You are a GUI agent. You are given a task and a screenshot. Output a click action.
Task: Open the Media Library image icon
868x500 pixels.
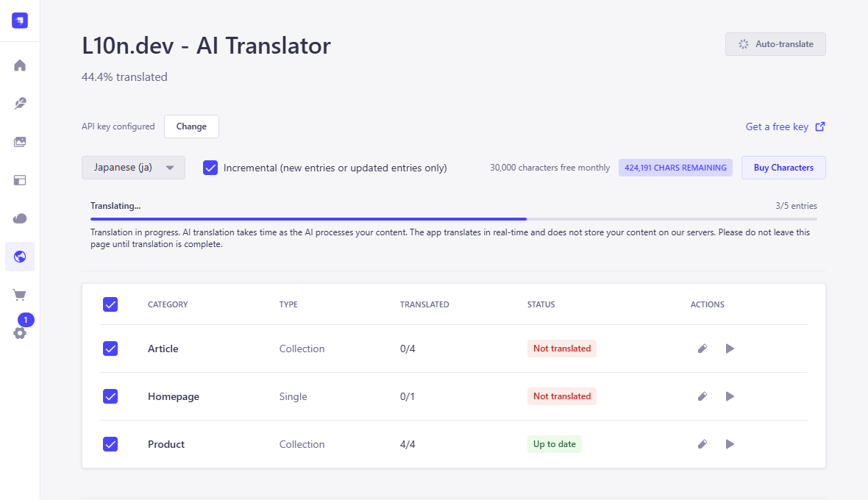[x=20, y=141]
